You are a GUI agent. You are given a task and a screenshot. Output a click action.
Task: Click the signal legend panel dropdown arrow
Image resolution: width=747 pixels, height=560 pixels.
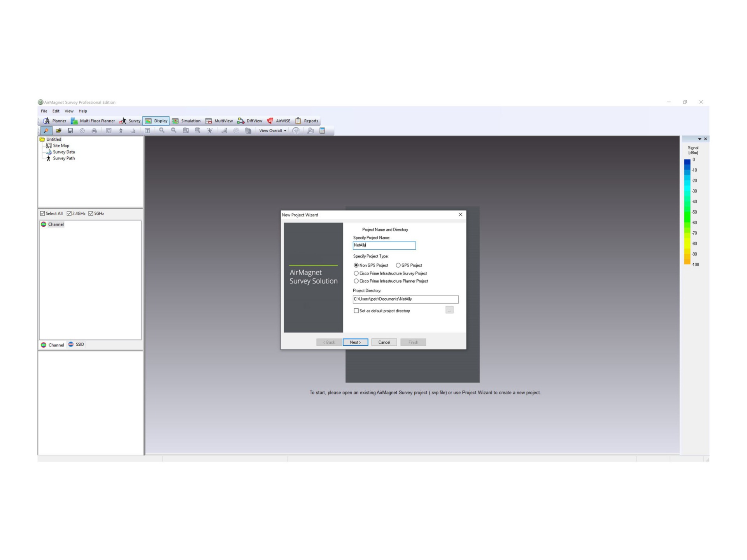click(x=700, y=139)
